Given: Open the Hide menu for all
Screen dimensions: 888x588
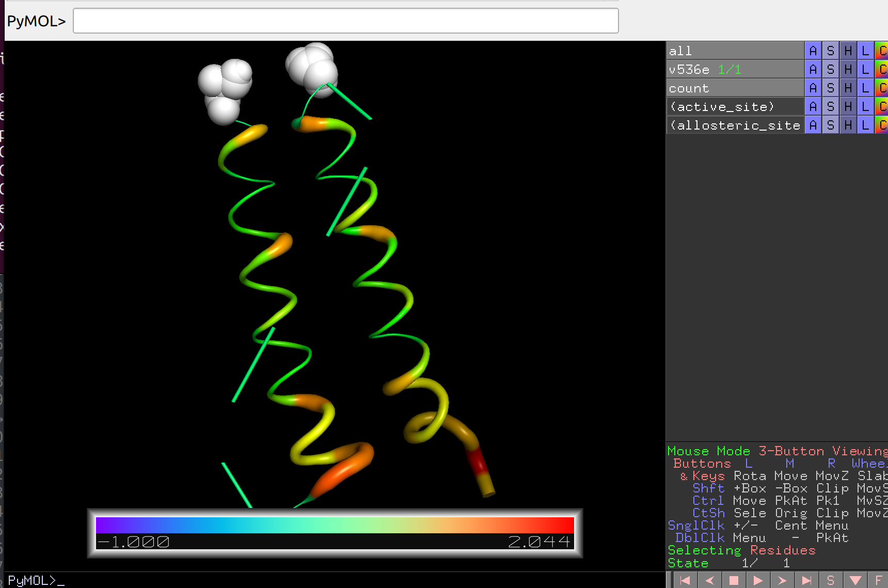Looking at the screenshot, I should pos(848,50).
